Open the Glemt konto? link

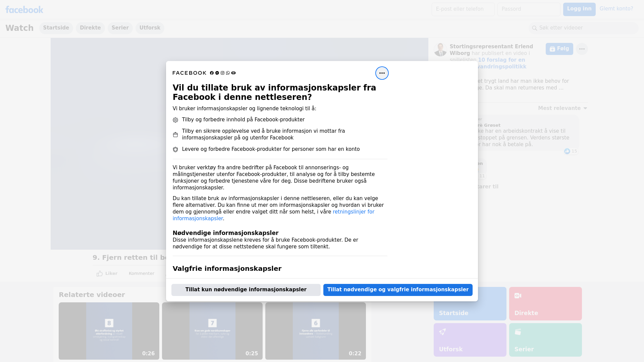click(616, 9)
